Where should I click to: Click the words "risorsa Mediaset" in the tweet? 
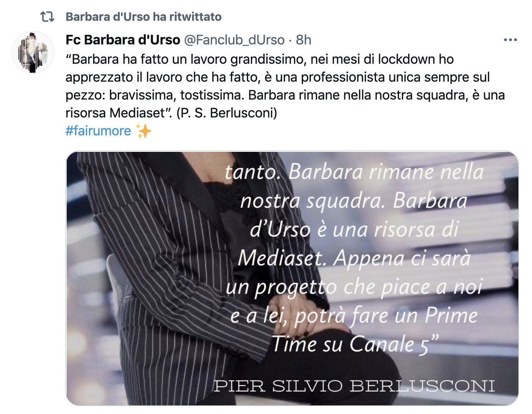coord(115,113)
